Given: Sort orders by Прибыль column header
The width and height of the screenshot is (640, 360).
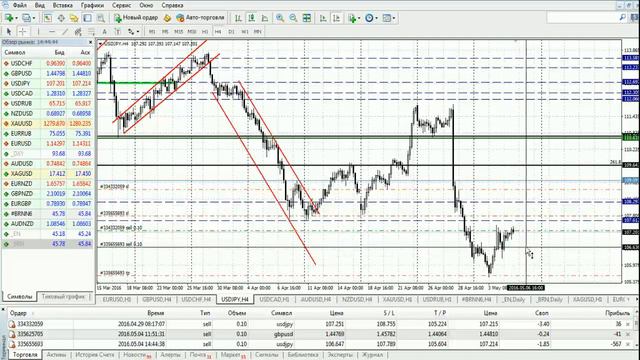Looking at the screenshot, I should click(x=617, y=313).
